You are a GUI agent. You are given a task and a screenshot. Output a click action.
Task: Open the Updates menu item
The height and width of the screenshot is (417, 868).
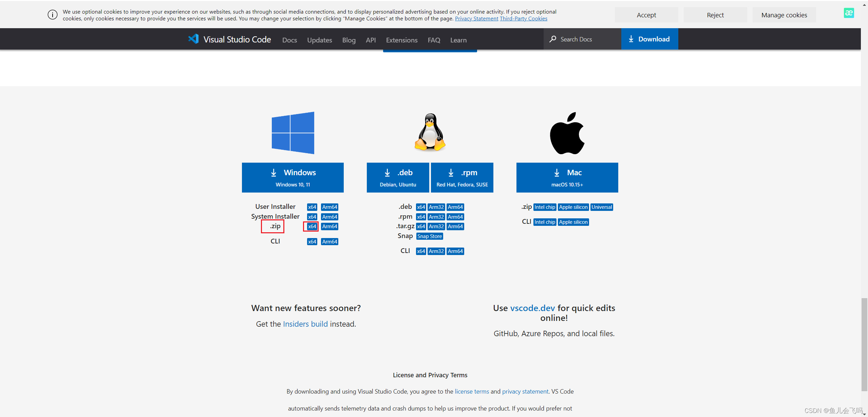tap(319, 40)
